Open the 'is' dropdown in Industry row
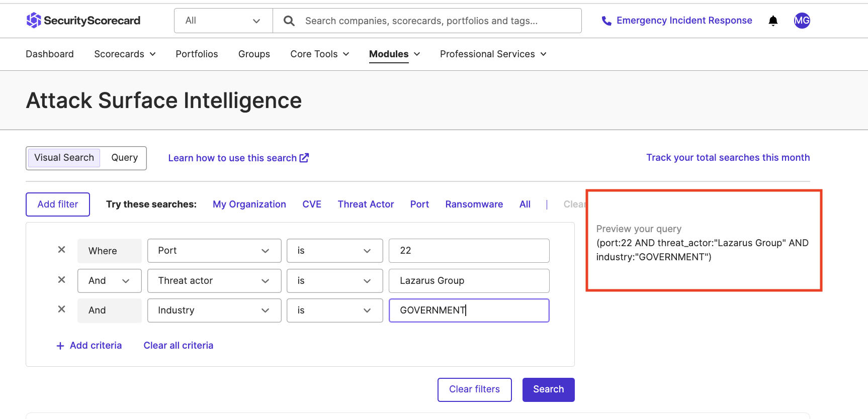The width and height of the screenshot is (868, 419). [335, 310]
